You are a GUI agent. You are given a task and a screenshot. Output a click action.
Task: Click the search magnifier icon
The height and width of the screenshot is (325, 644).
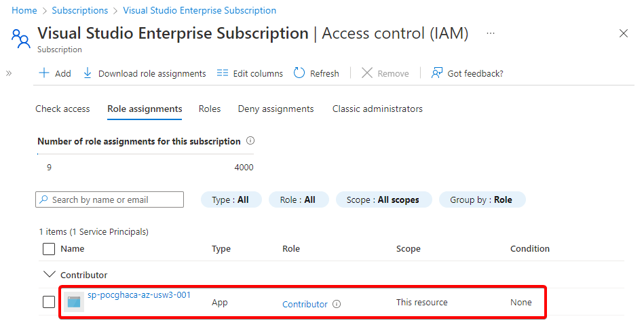coord(43,199)
